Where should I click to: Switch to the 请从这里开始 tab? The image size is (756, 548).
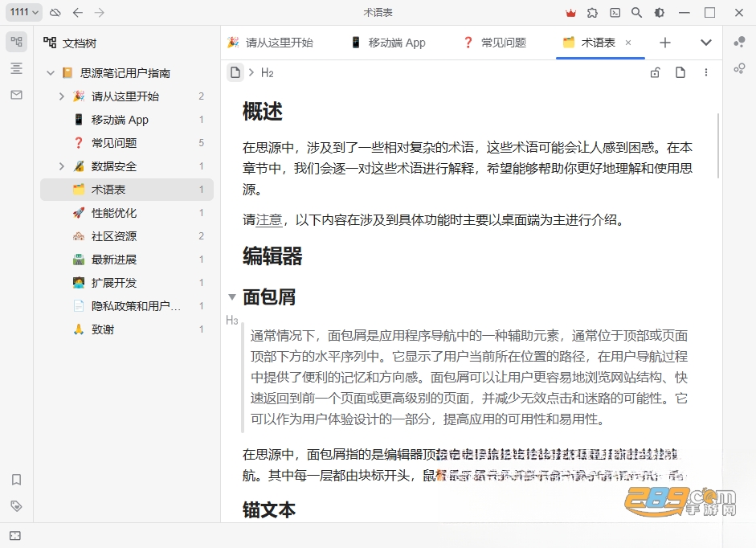coord(270,43)
